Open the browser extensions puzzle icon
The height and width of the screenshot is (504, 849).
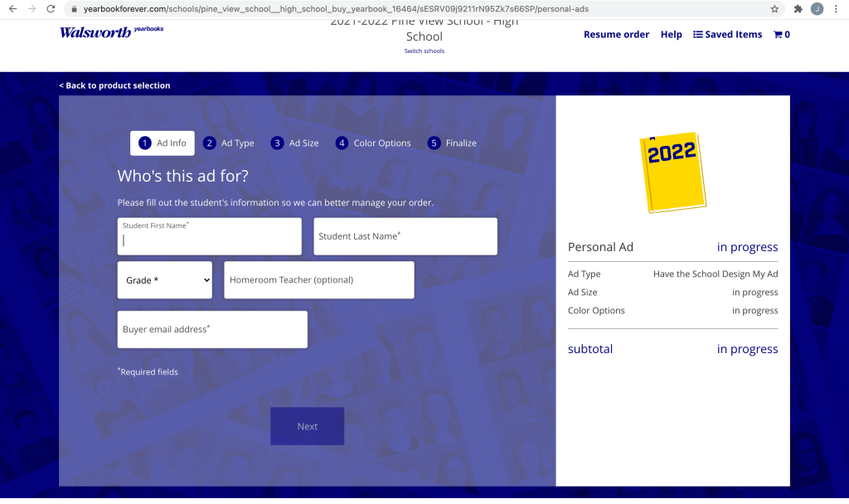(x=798, y=9)
